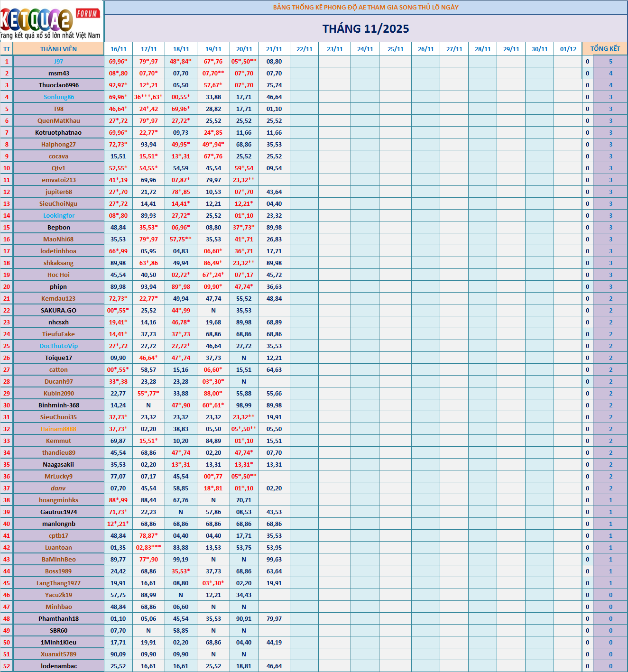Image resolution: width=628 pixels, height=672 pixels.
Task: Click the 25/11 date column header
Action: pyautogui.click(x=396, y=49)
